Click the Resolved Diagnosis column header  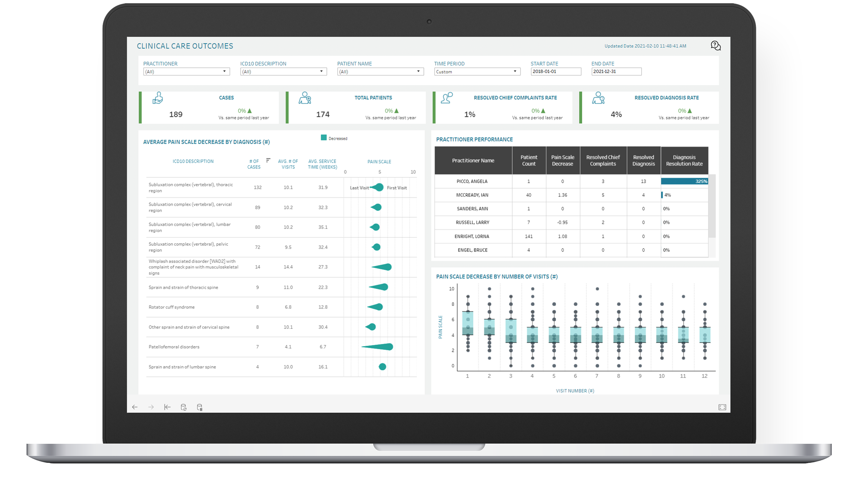coord(644,161)
